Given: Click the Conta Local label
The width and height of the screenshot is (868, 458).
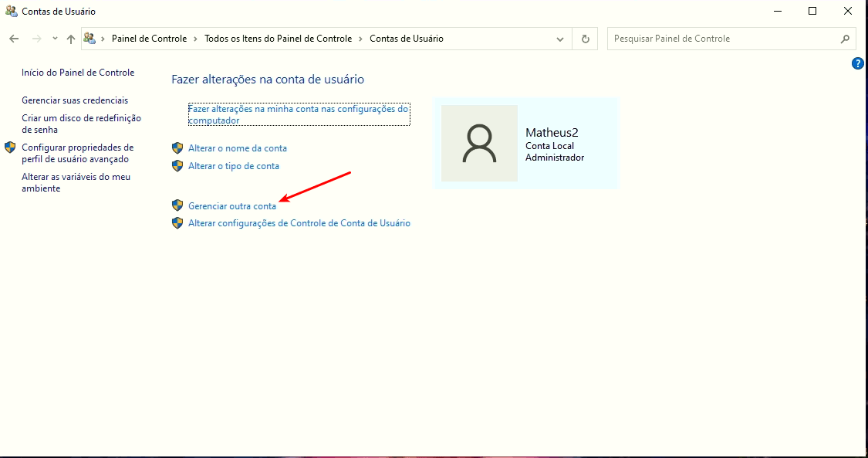Looking at the screenshot, I should [x=549, y=146].
